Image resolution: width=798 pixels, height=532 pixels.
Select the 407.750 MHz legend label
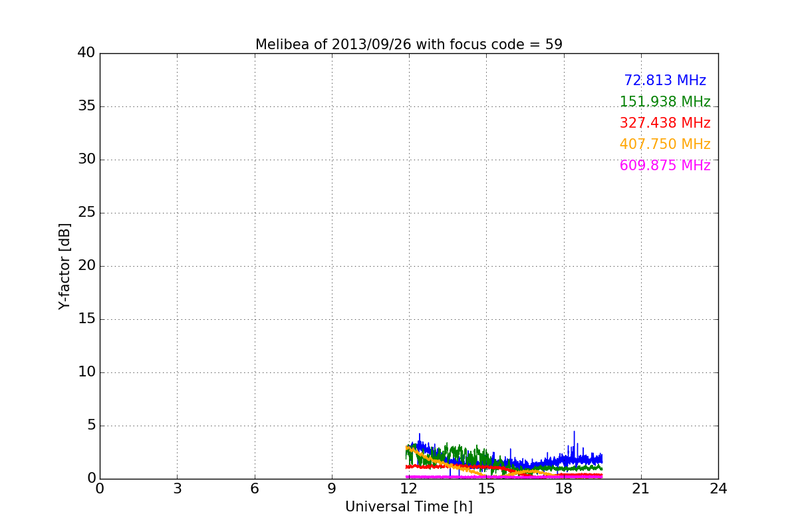665,144
